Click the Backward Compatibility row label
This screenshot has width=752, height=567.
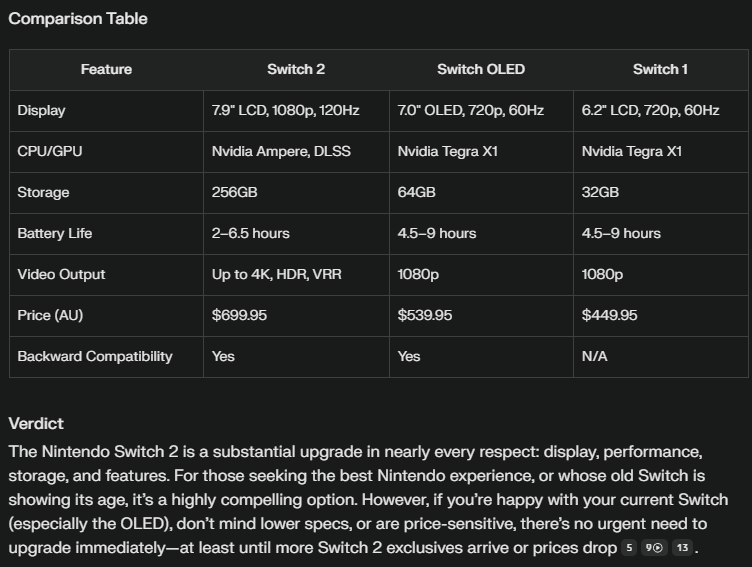click(x=95, y=356)
